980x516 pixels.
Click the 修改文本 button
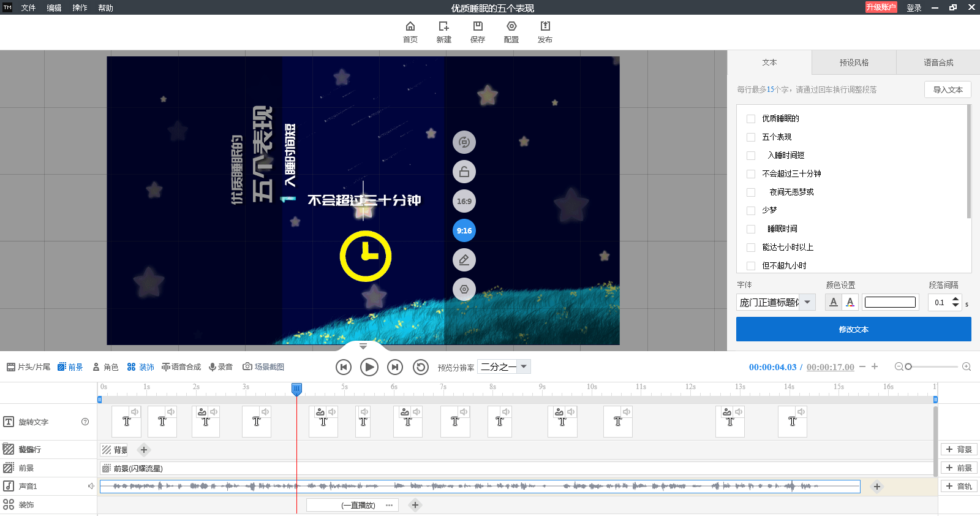point(853,329)
